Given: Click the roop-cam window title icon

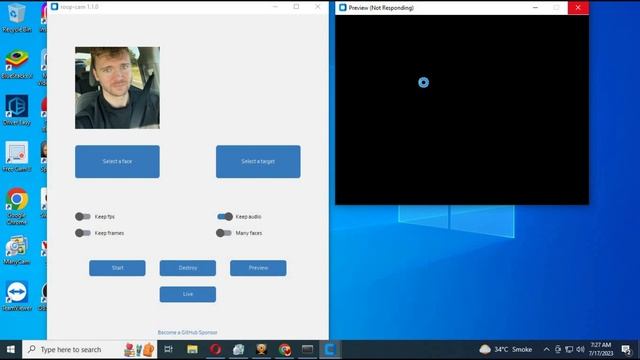Looking at the screenshot, I should (x=54, y=7).
